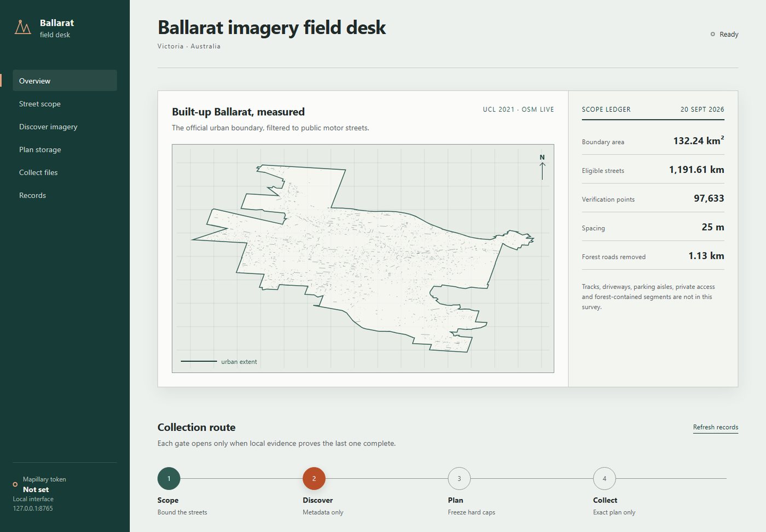Click the 'UCL 2021 · OSM LIVE' label

tap(518, 109)
